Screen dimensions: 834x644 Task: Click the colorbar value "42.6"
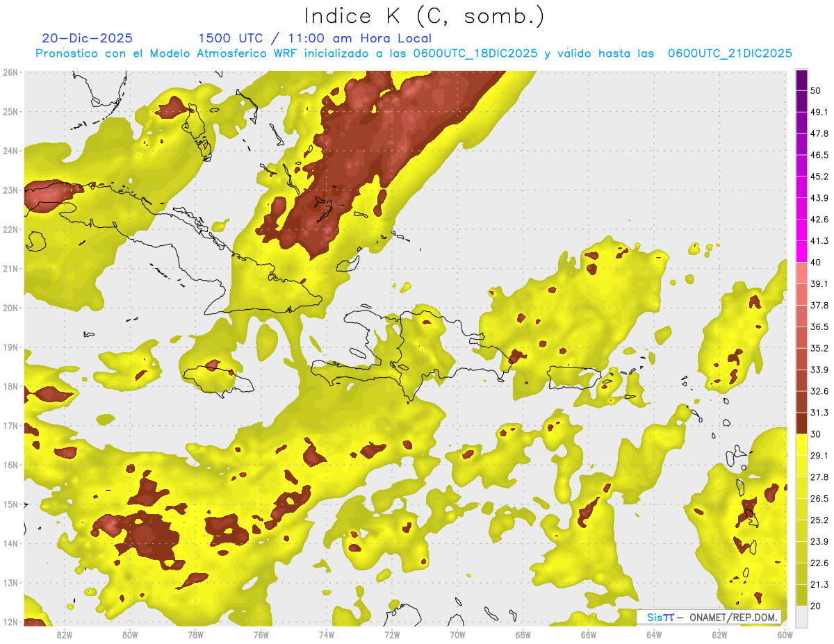(x=819, y=220)
